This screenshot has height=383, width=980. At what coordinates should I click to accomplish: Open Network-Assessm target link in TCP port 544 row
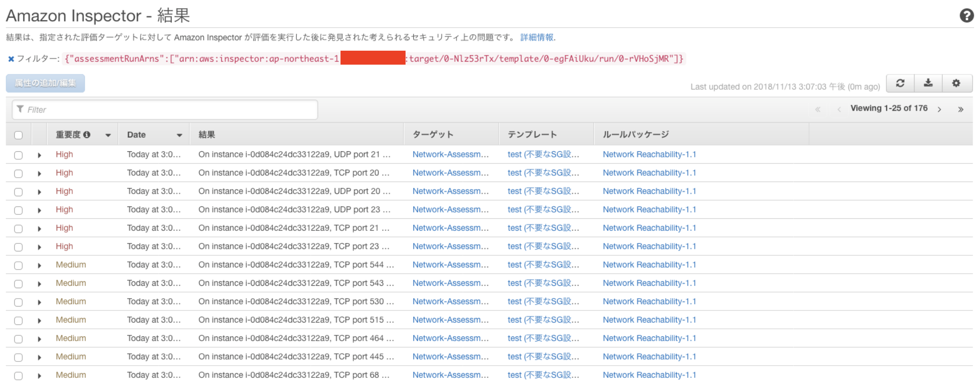(451, 265)
